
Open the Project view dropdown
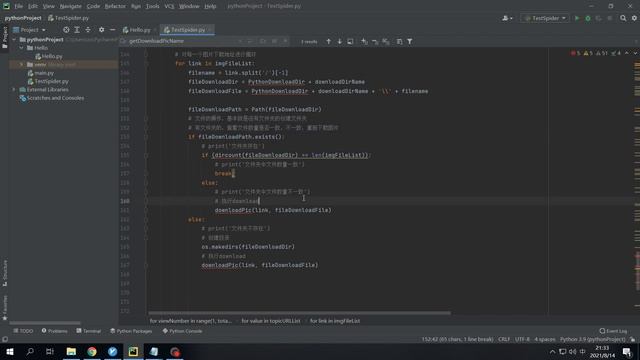[29, 30]
